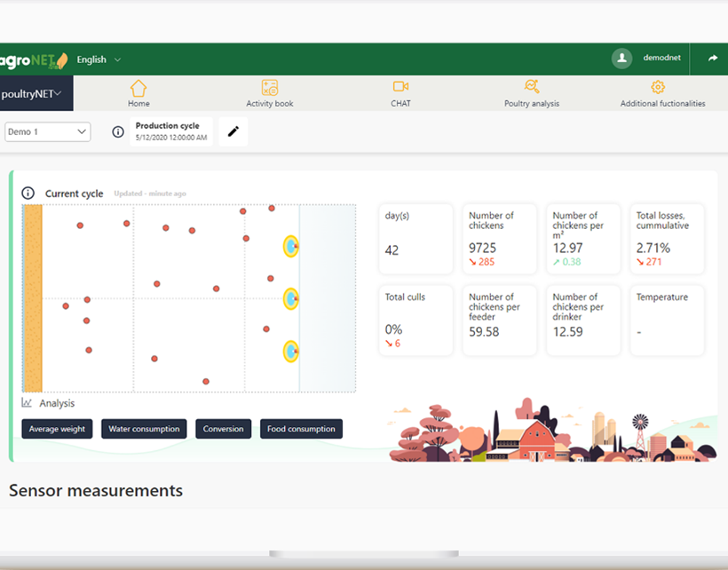Open the demodnet user name
This screenshot has height=570, width=728.
point(661,58)
